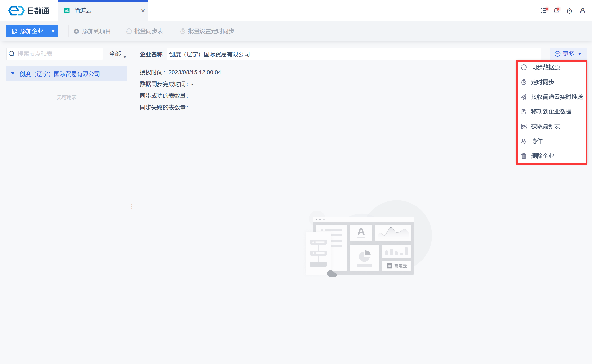Expand the 添加企业 dropdown arrow
This screenshot has height=364, width=592.
point(53,31)
